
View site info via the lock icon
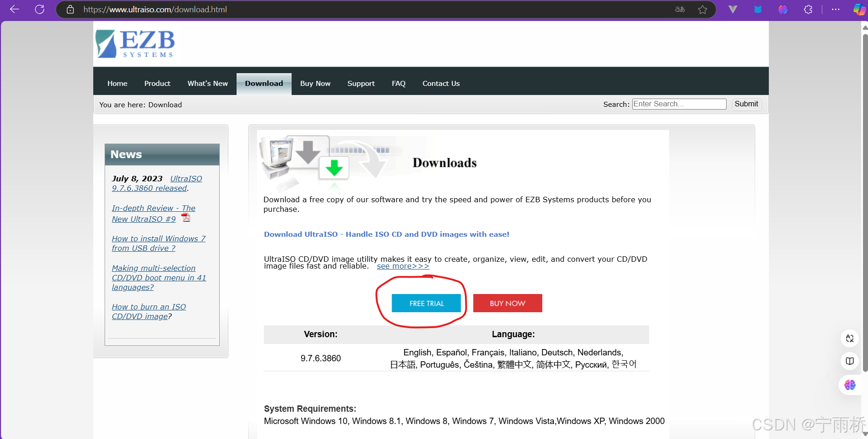point(70,9)
